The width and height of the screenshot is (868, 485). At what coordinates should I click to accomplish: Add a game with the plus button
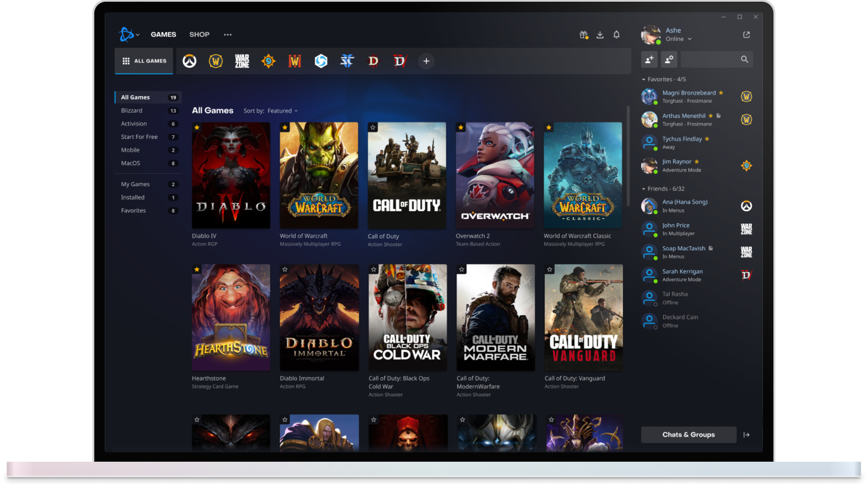426,61
